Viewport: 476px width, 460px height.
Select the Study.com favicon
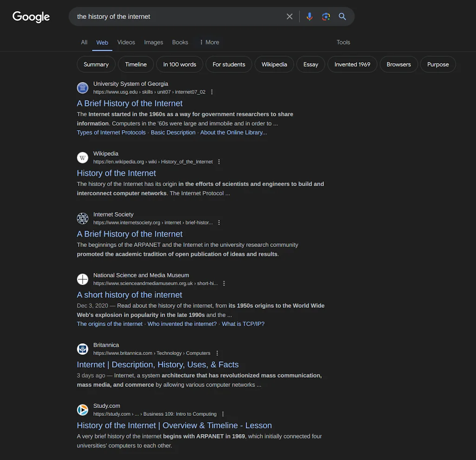[82, 410]
